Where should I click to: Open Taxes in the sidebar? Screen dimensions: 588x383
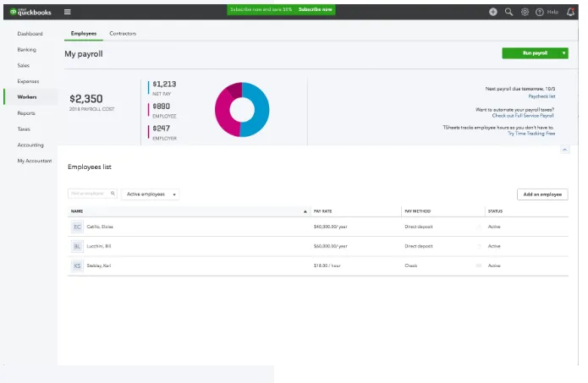(x=24, y=129)
